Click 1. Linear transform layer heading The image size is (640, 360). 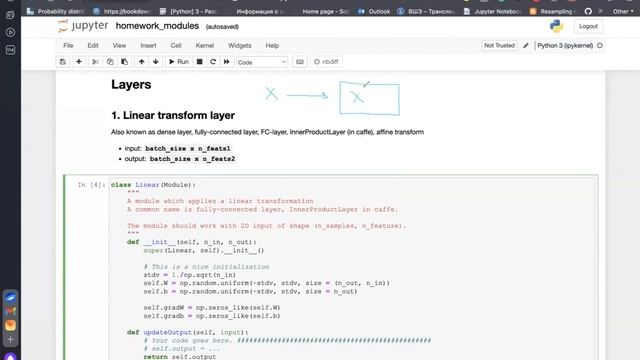click(173, 116)
